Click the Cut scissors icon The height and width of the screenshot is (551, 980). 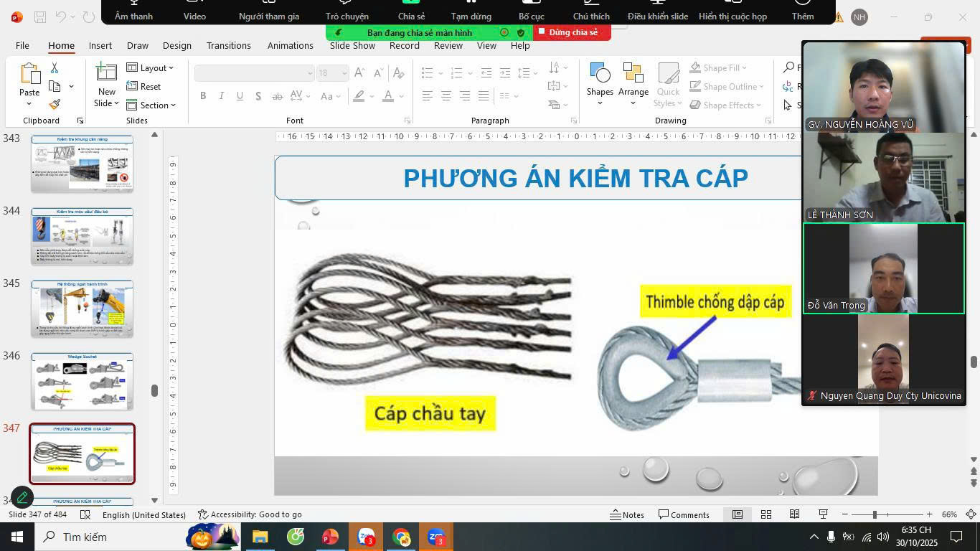pyautogui.click(x=55, y=67)
